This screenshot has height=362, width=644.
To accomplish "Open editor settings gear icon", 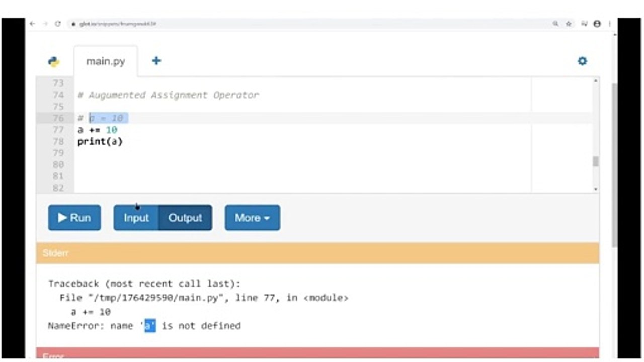I will tap(582, 61).
